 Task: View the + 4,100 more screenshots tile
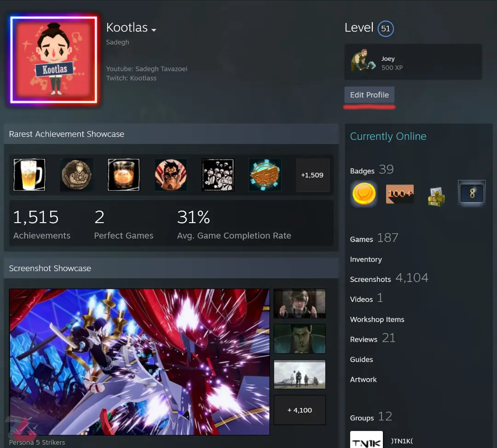pos(300,410)
